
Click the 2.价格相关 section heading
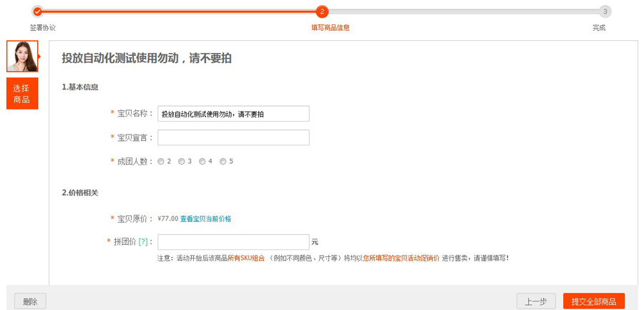80,193
